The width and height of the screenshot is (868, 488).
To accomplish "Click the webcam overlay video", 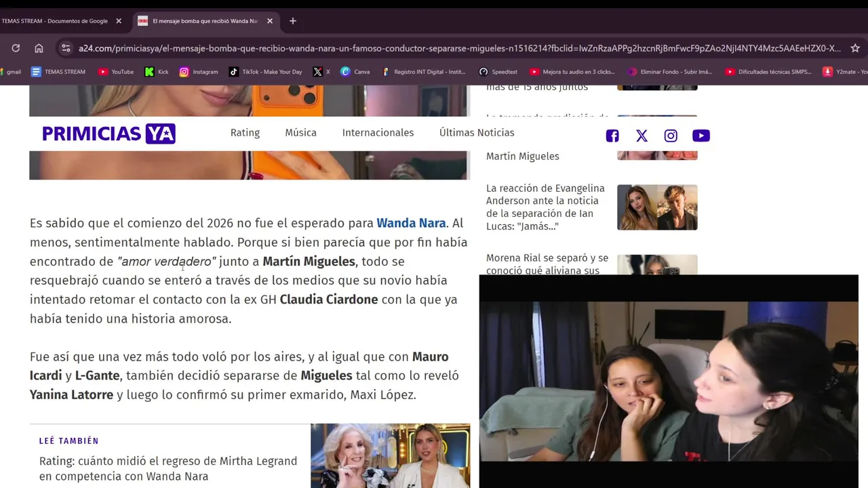I will tap(669, 382).
